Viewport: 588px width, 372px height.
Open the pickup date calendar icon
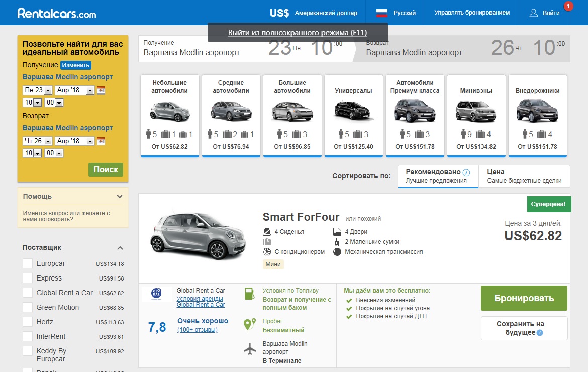click(x=101, y=90)
